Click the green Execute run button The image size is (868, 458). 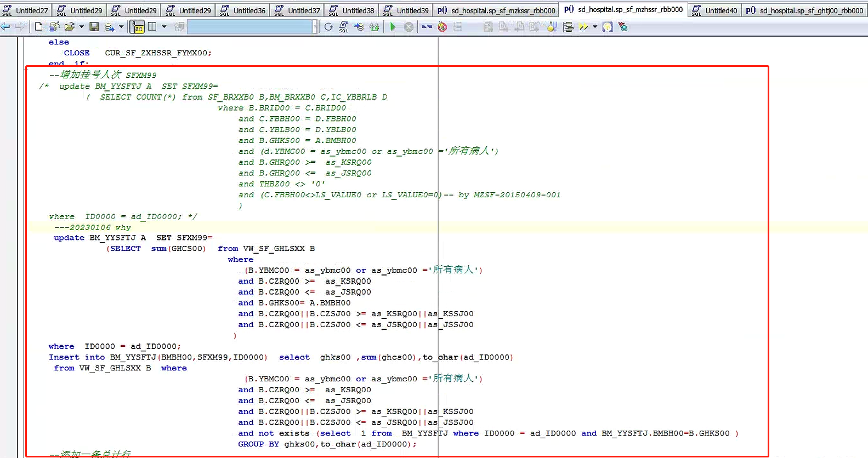393,27
